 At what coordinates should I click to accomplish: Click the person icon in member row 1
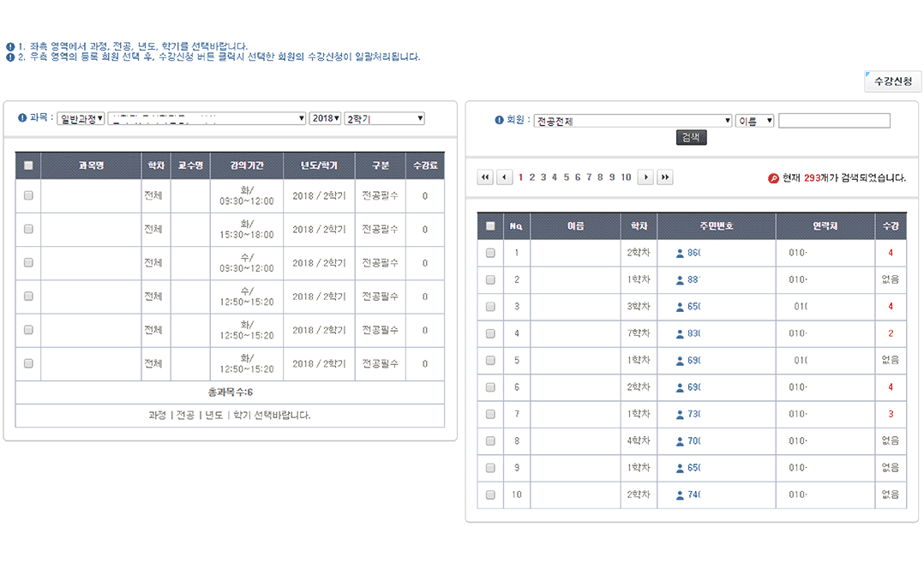pos(680,254)
